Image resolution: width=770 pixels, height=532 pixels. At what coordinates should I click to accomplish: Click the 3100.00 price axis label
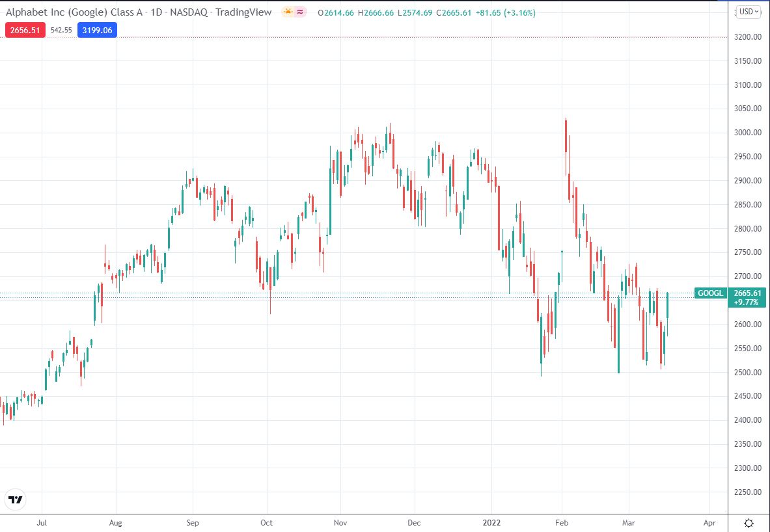tap(748, 85)
